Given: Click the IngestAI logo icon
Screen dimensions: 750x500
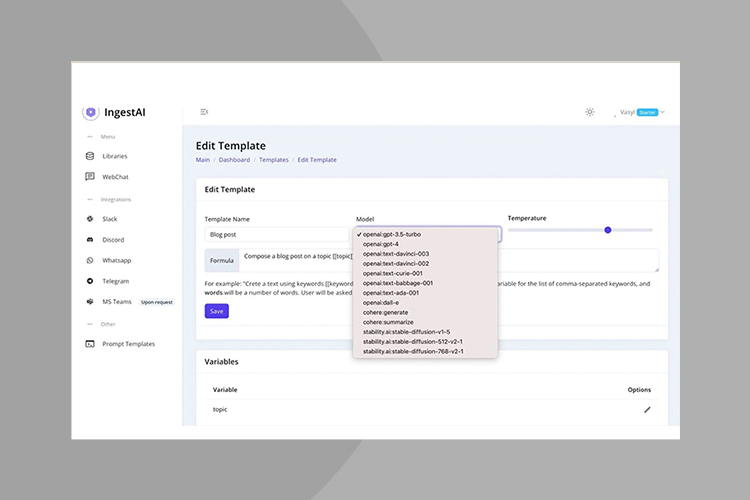Looking at the screenshot, I should click(90, 112).
